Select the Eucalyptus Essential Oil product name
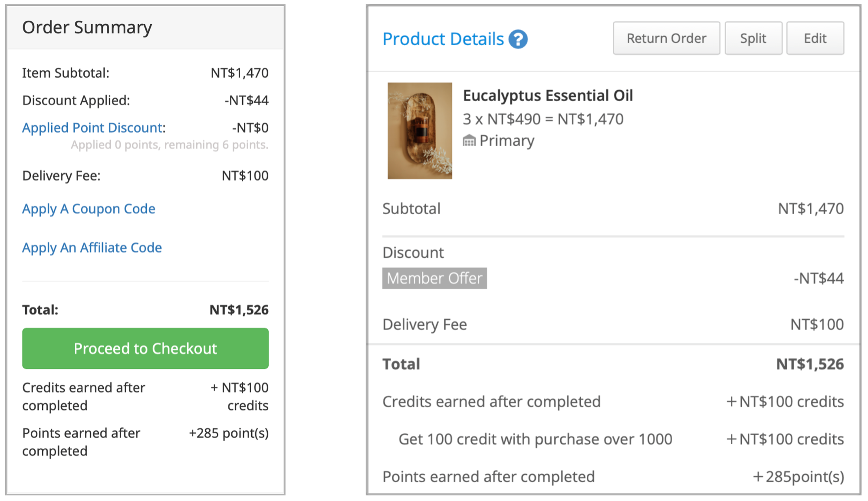This screenshot has width=868, height=501. tap(548, 95)
